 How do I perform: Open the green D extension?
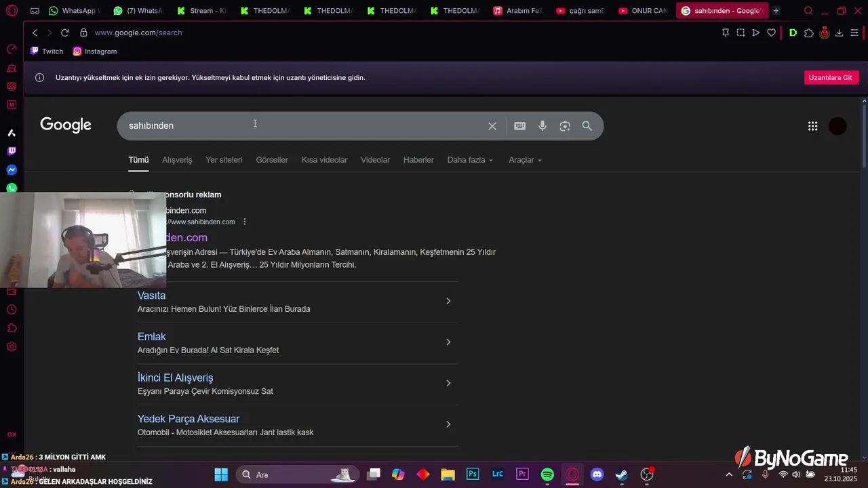coord(793,33)
